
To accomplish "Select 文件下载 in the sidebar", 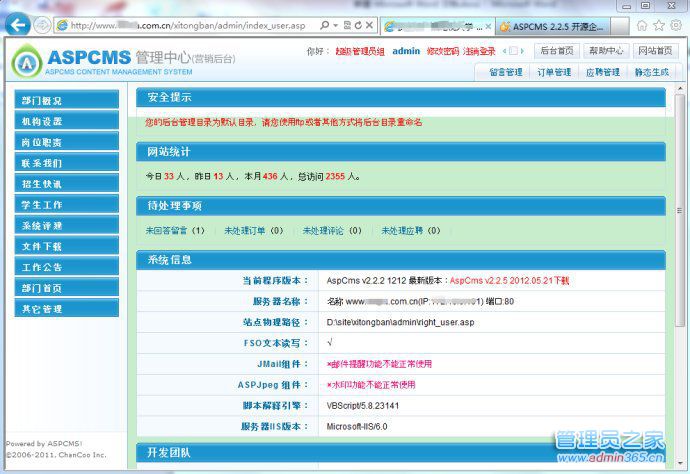I will click(x=66, y=246).
